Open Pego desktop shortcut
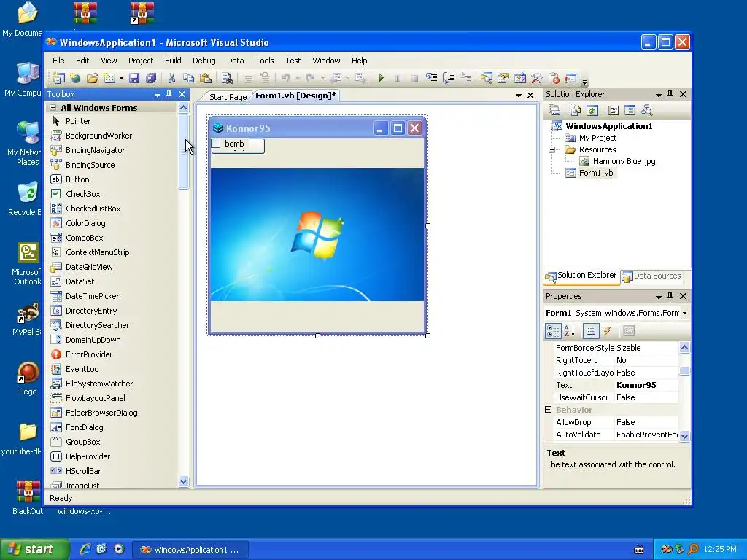The height and width of the screenshot is (560, 747). click(28, 378)
